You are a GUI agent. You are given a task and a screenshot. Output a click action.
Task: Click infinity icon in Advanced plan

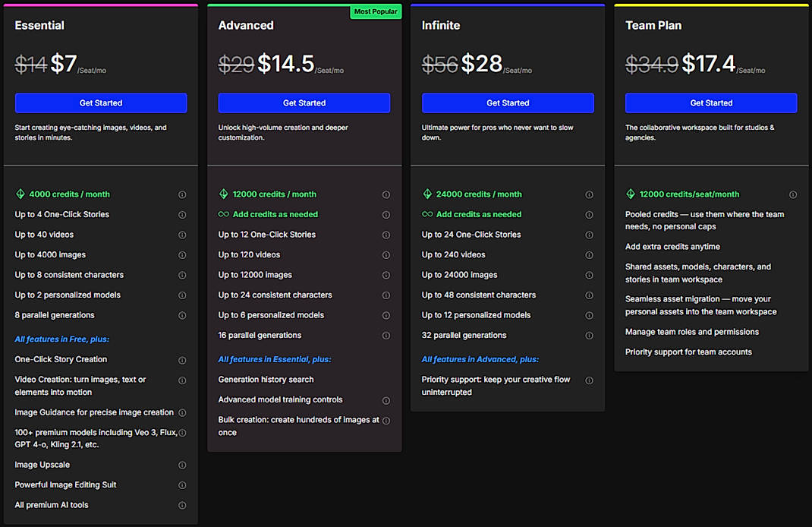pos(224,214)
